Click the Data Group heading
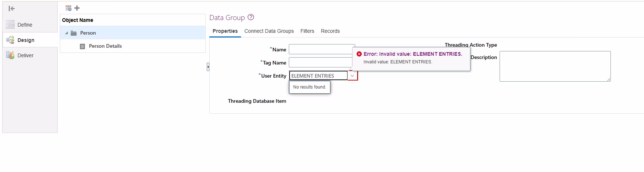 pyautogui.click(x=227, y=17)
